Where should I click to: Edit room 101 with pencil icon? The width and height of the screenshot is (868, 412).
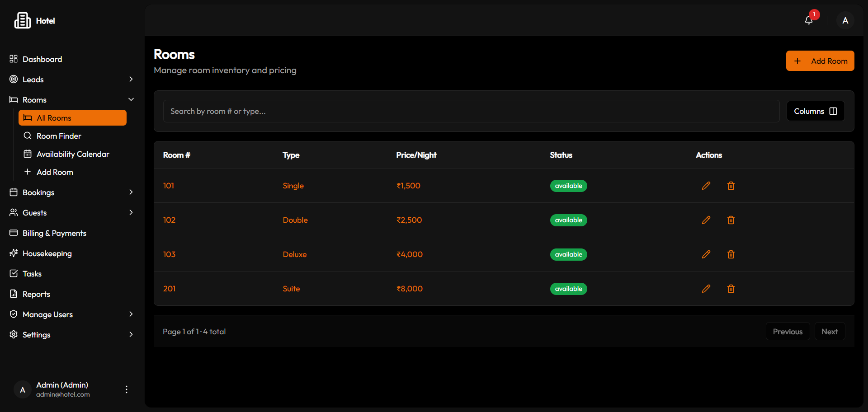pos(706,186)
